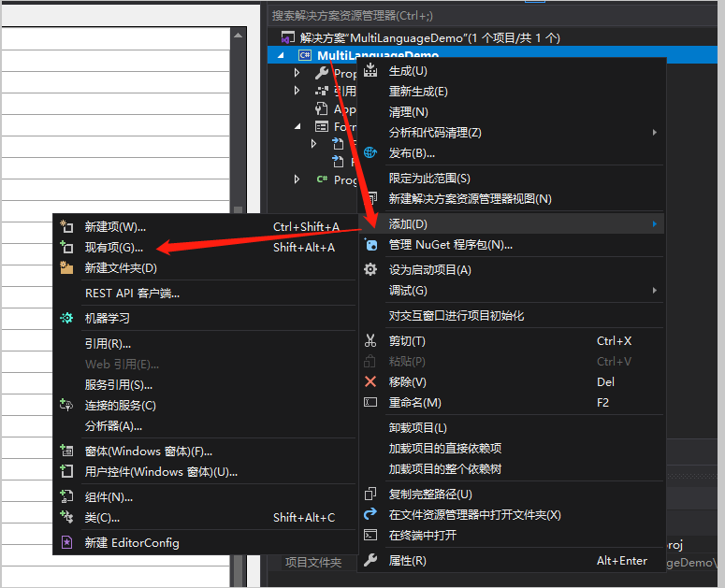The height and width of the screenshot is (588, 725).
Task: Click the Component icon beside 组件(N)
Action: coord(66,496)
